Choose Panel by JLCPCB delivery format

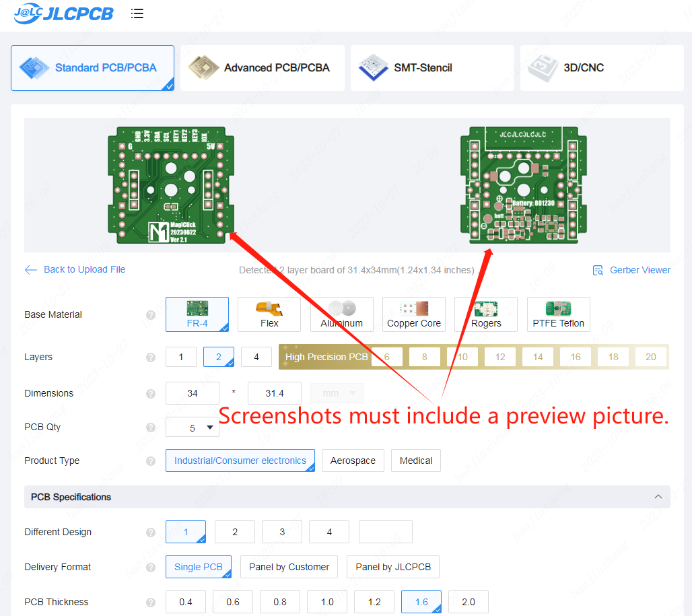click(x=392, y=567)
